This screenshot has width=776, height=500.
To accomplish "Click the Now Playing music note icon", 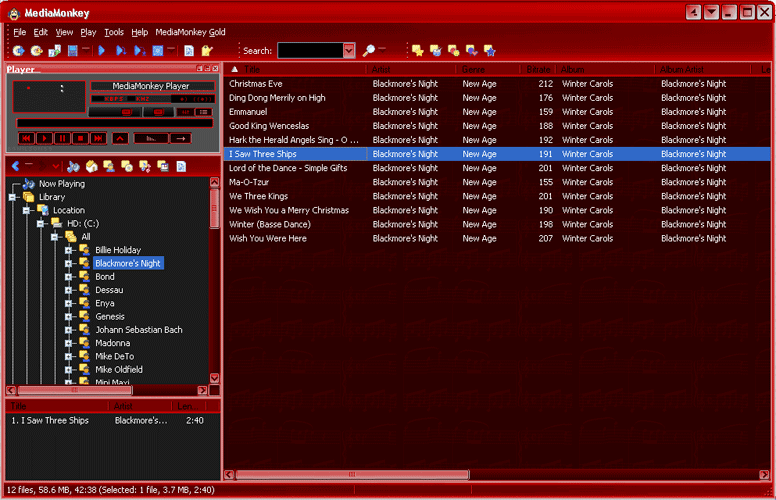I will click(x=29, y=184).
